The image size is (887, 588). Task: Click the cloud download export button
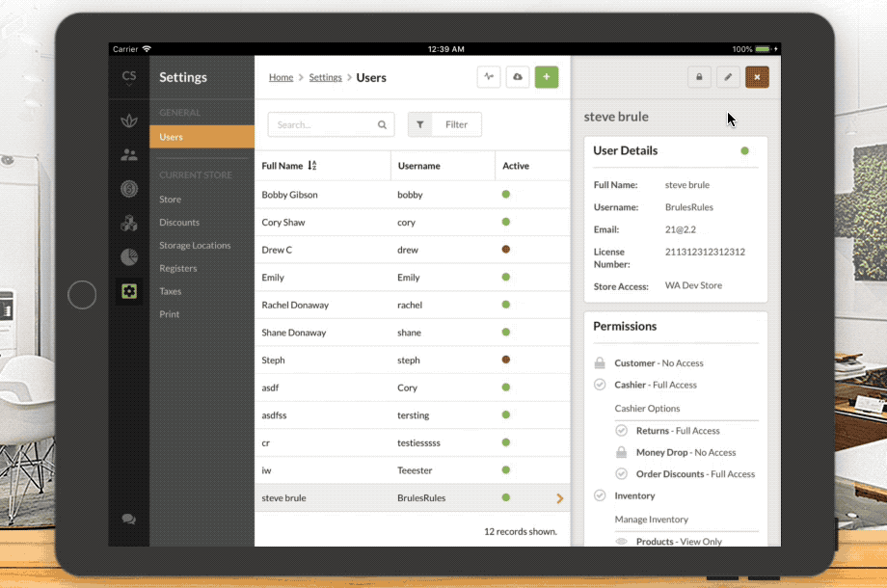click(x=518, y=77)
